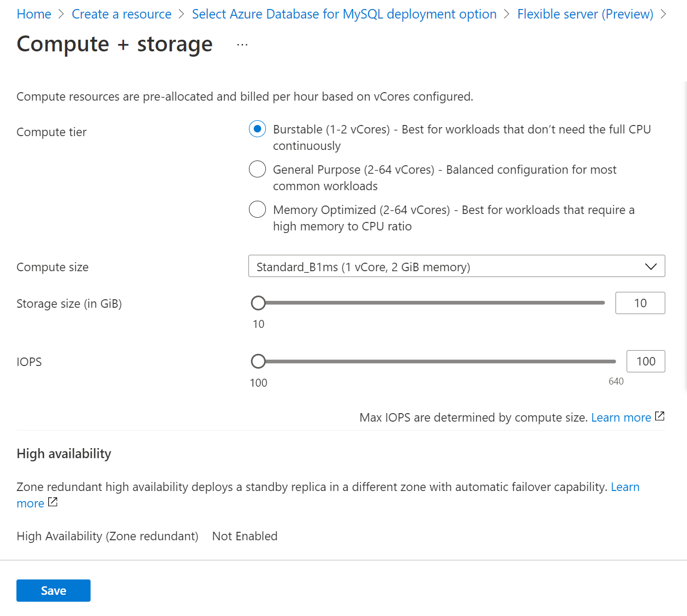Open Learn more about Max IOPS
The height and width of the screenshot is (616, 687).
(621, 417)
